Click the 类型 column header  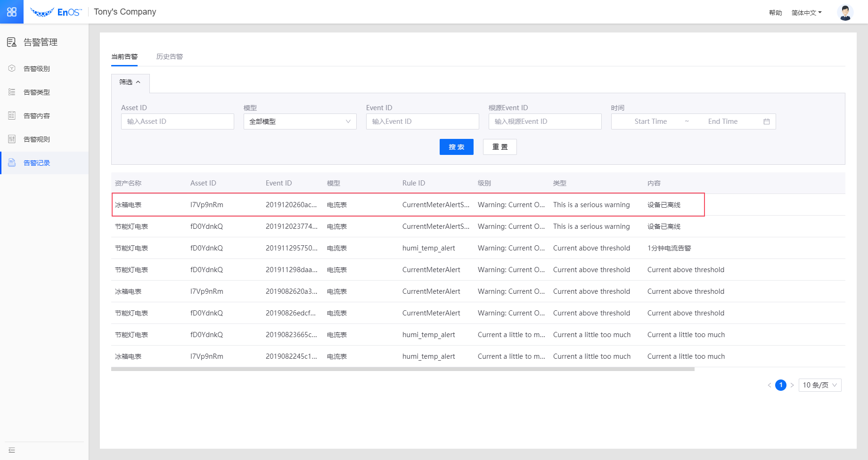point(560,183)
